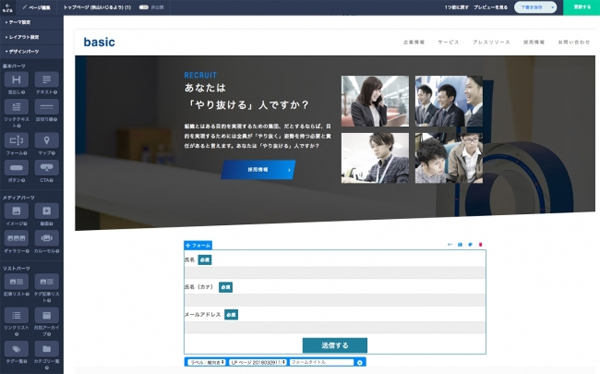Select the タグ一覧 tag list part
This screenshot has width=600, height=374.
[16, 349]
